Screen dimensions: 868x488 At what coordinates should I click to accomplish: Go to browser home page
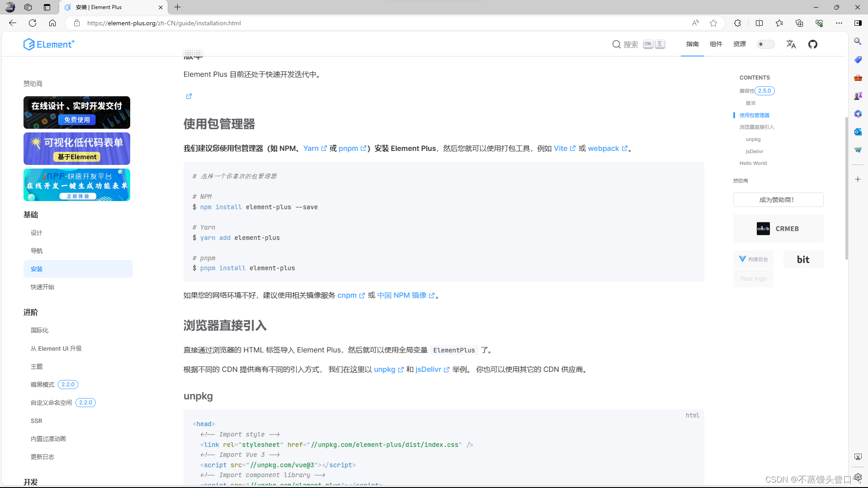[x=52, y=23]
